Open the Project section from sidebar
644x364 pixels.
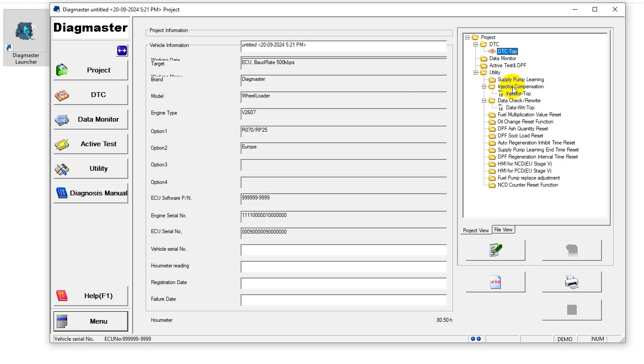coord(91,70)
